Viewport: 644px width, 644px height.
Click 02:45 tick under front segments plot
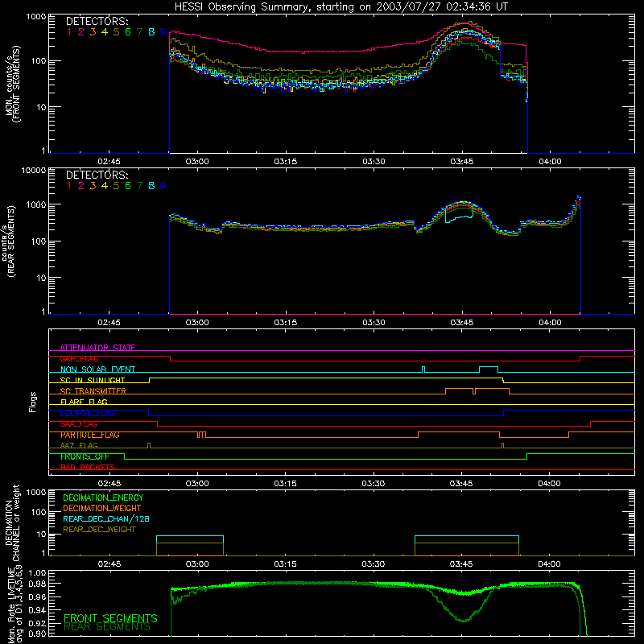[x=109, y=162]
